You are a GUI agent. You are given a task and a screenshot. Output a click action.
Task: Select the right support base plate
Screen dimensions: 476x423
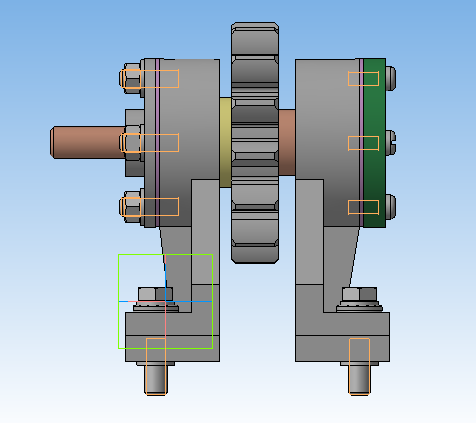342,349
